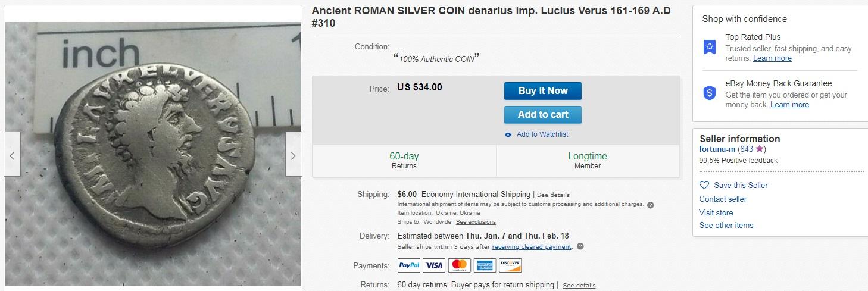This screenshot has width=868, height=291.
Task: Click the Visa card logo
Action: [434, 265]
